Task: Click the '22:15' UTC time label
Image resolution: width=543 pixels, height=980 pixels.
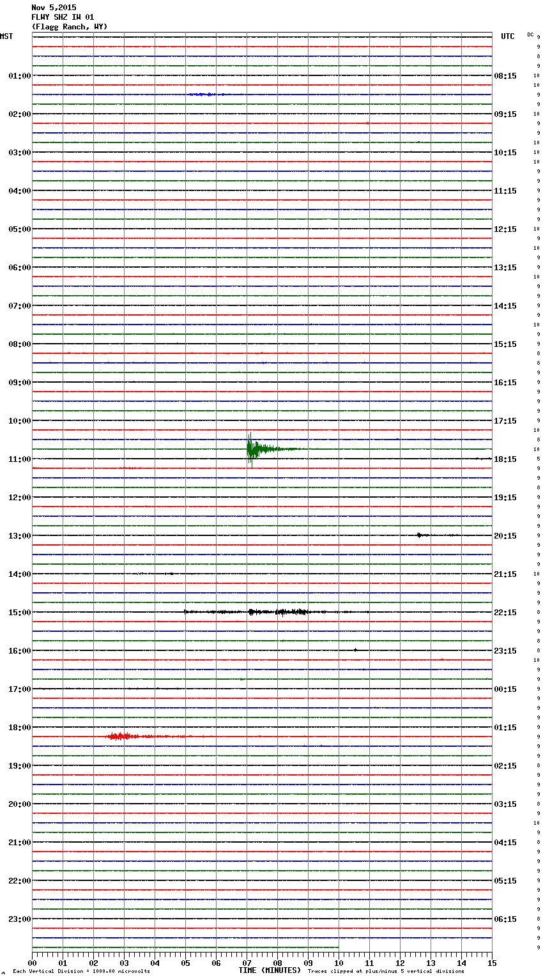Action: [505, 613]
